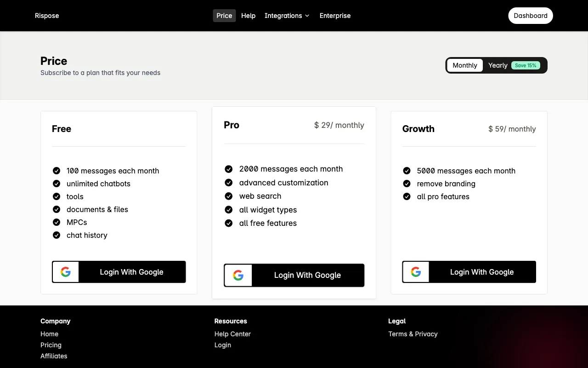Click checkmark icon beside "advanced customization"

click(229, 183)
